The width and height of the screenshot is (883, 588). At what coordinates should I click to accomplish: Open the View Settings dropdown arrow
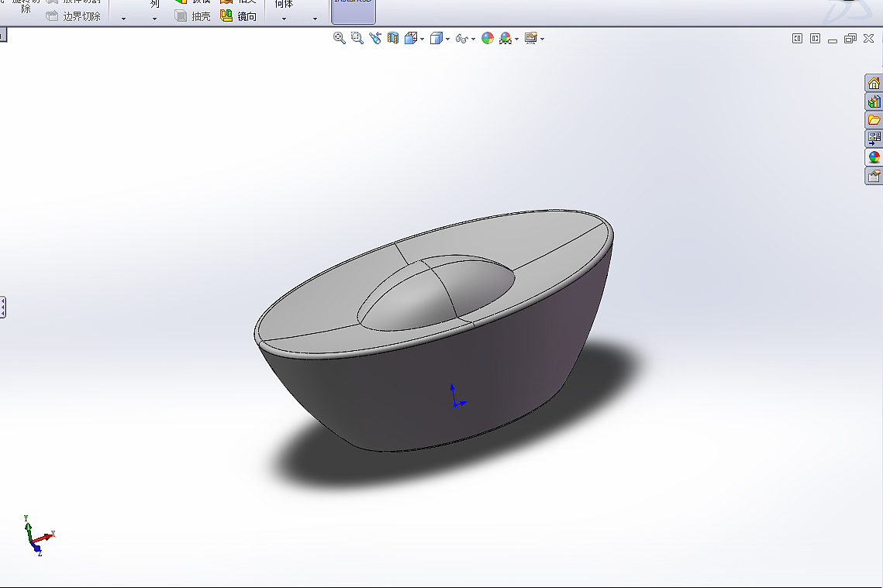click(543, 39)
